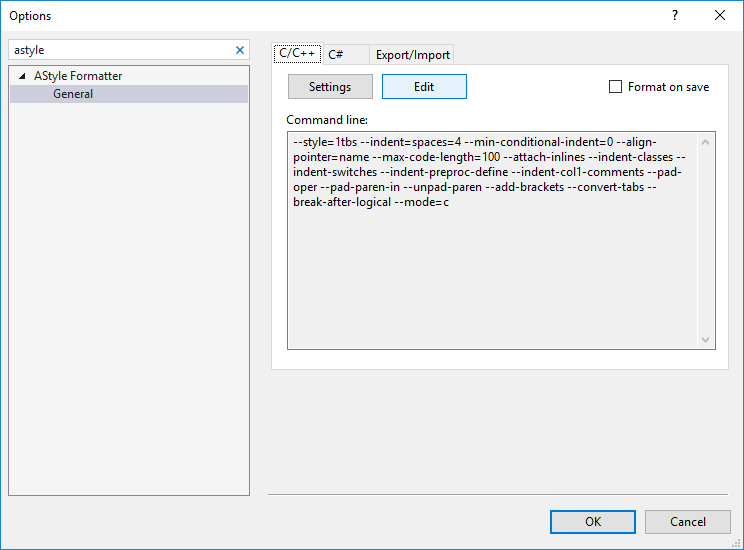Confirm changes with the OK button
This screenshot has width=744, height=550.
click(593, 521)
